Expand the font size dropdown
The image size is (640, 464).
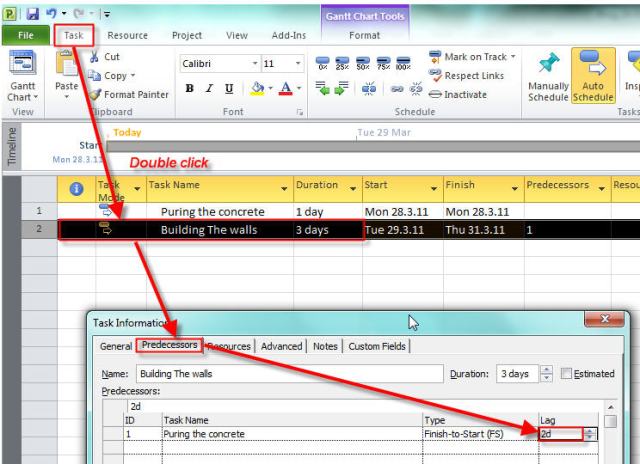pos(299,63)
